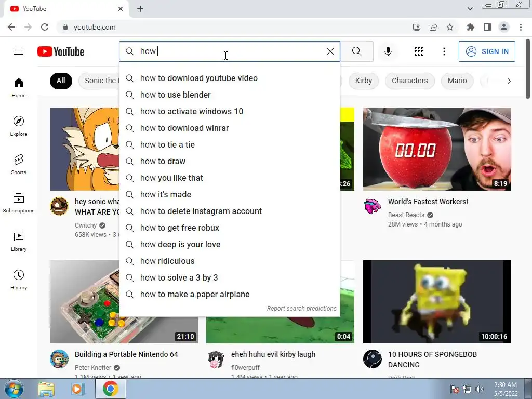Image resolution: width=532 pixels, height=399 pixels.
Task: Choose suggestion how to draw
Action: 229,161
